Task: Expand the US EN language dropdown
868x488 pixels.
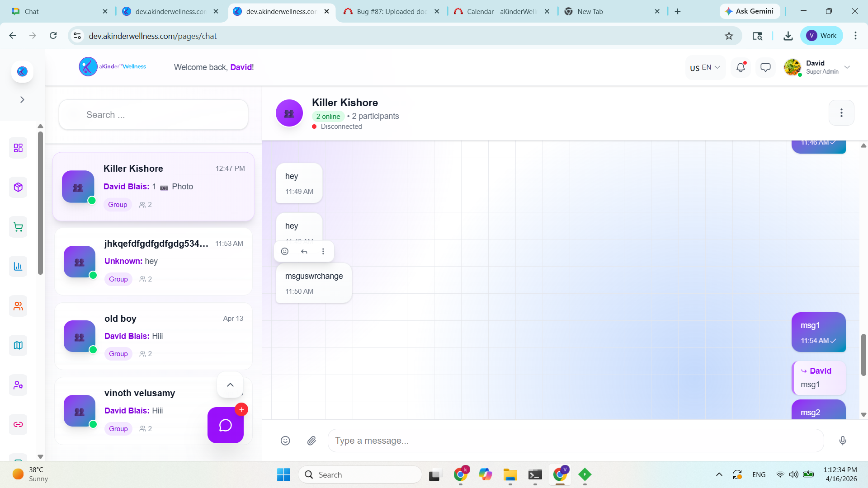Action: click(705, 68)
